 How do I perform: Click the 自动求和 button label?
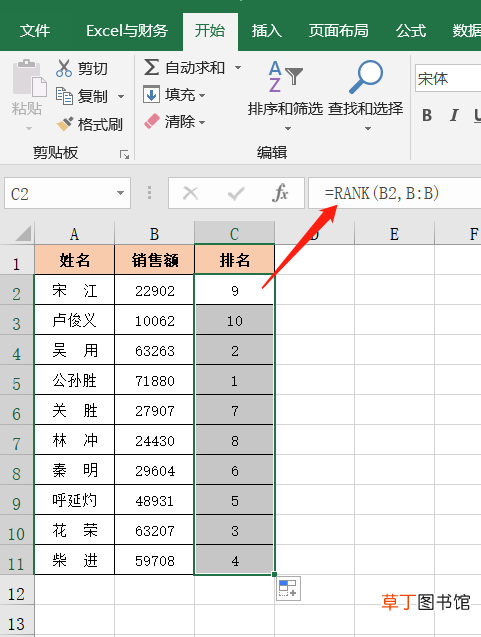(x=195, y=68)
